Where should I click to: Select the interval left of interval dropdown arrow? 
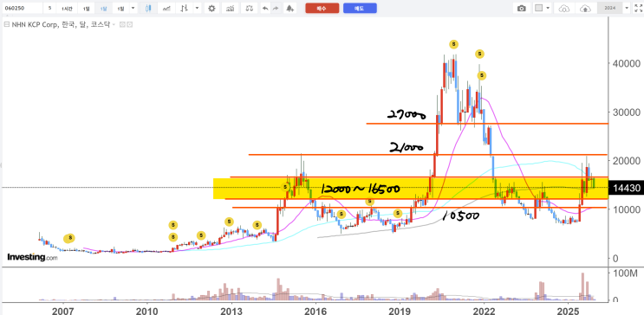tap(120, 8)
